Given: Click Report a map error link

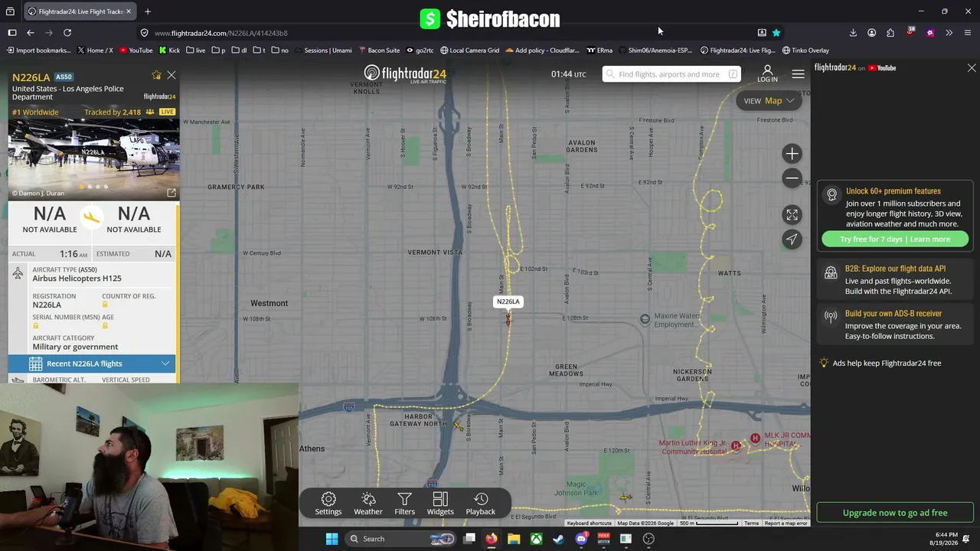Looking at the screenshot, I should (x=786, y=523).
